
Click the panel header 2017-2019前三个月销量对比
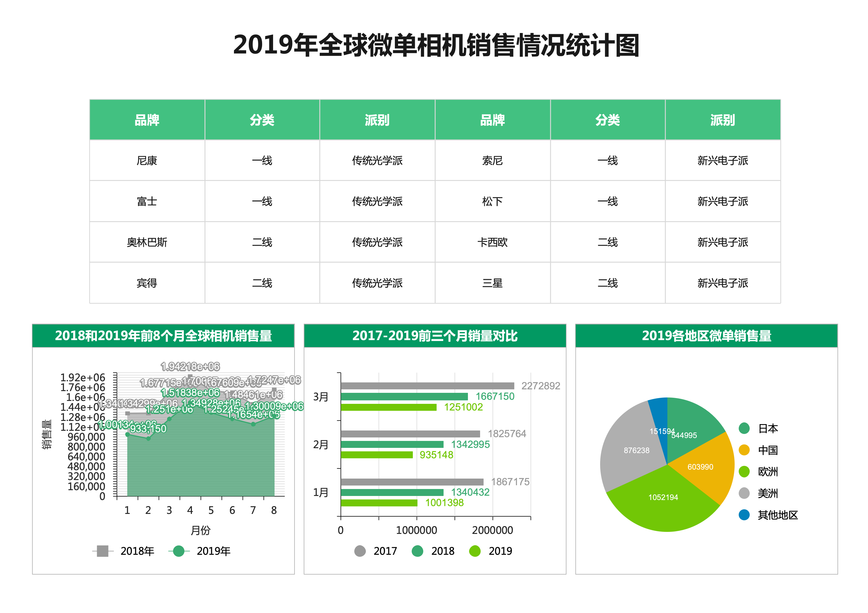[435, 335]
